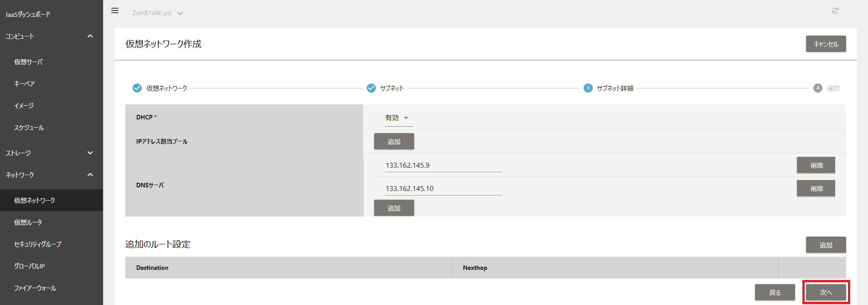The image size is (868, 305).
Task: Add an IPアドレス割当プール entry
Action: (x=394, y=141)
